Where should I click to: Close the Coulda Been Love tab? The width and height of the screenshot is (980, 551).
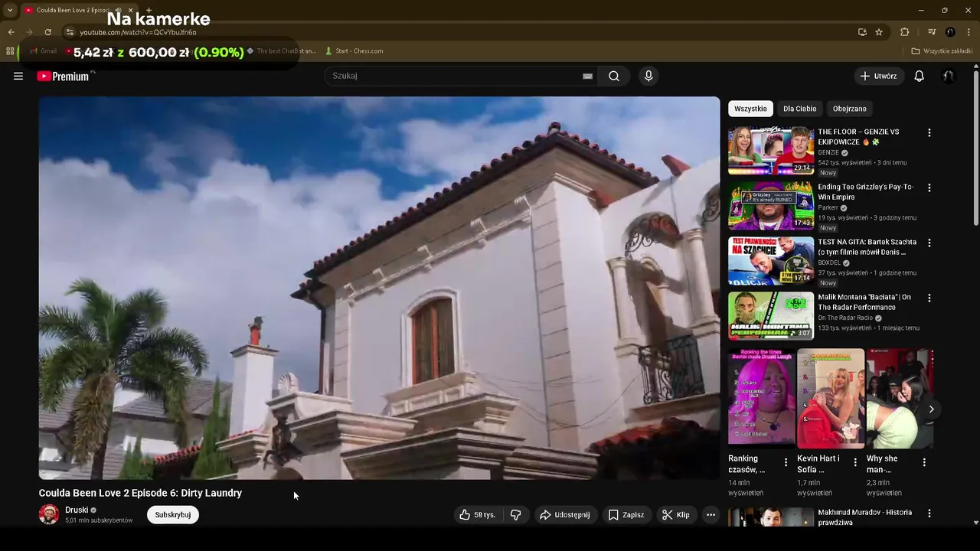point(130,10)
